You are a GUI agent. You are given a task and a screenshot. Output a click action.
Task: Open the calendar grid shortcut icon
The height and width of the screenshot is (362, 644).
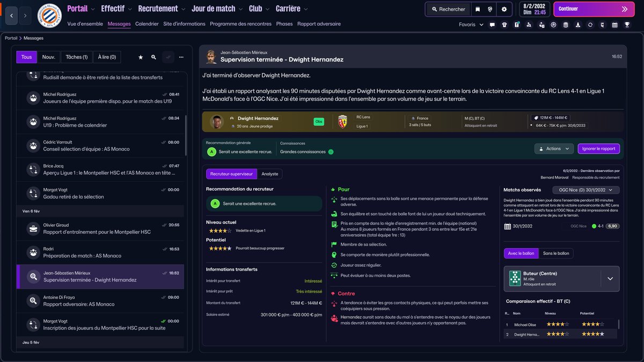point(615,25)
